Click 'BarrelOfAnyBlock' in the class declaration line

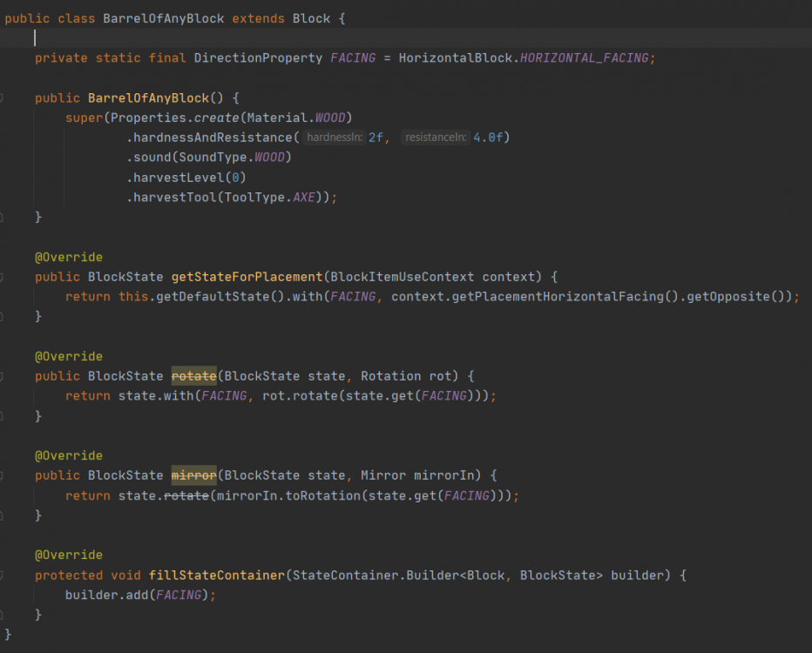[164, 18]
